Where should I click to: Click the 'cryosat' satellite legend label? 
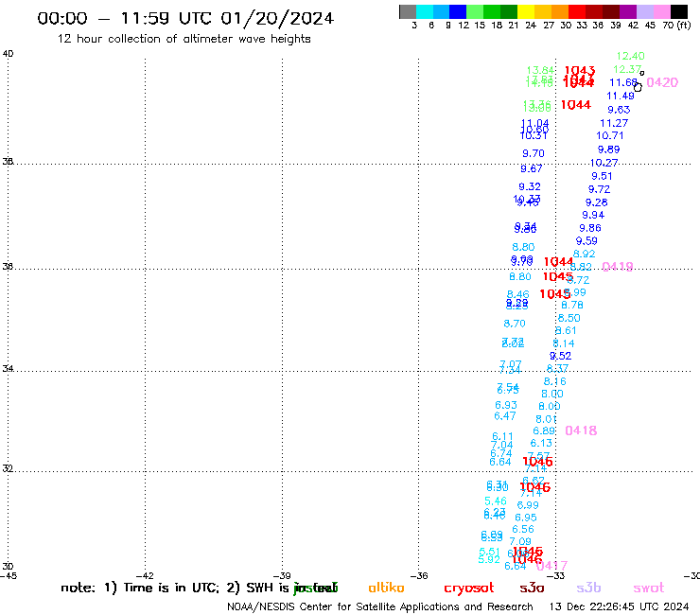(469, 589)
